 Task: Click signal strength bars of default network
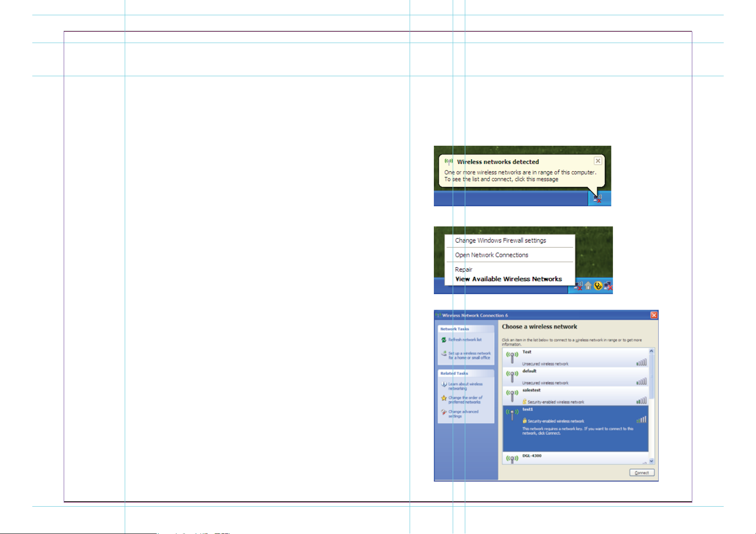641,382
